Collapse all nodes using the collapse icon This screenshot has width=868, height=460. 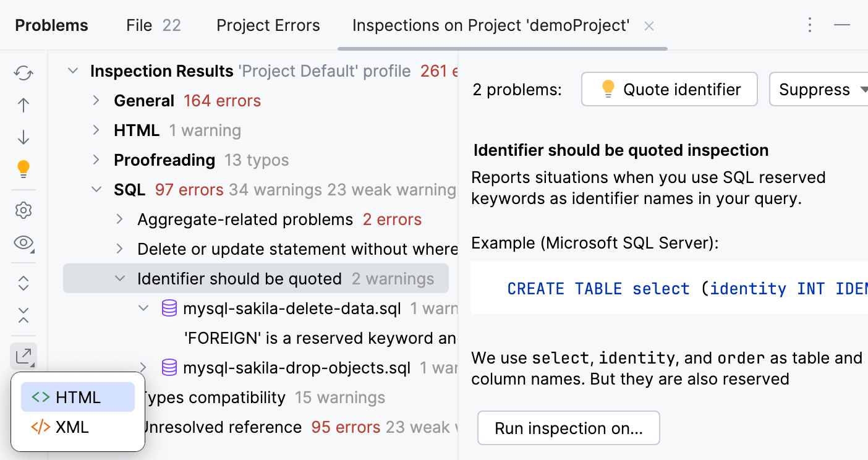point(23,317)
